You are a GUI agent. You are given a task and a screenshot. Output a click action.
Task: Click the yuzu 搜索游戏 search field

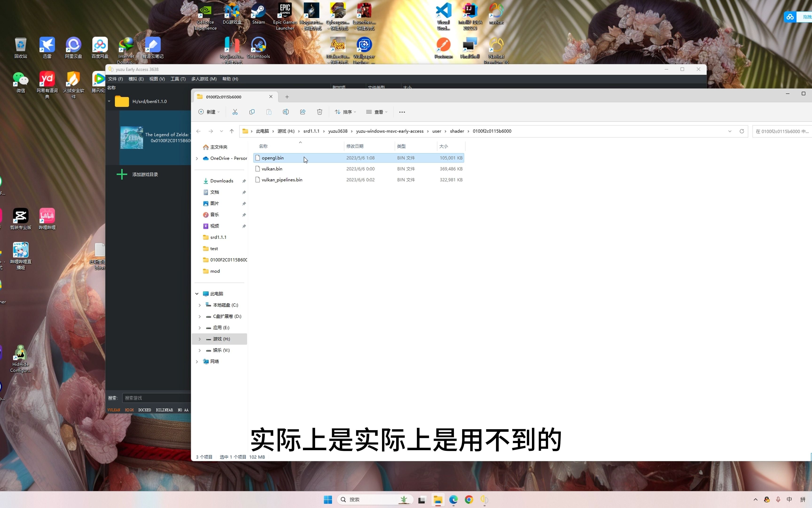(156, 398)
